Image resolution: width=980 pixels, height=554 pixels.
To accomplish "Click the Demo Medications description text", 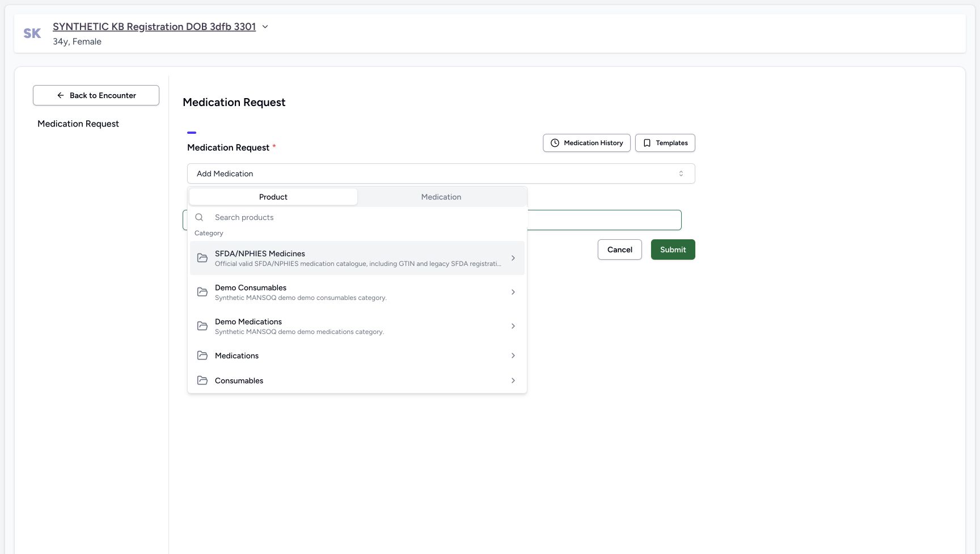I will (299, 332).
